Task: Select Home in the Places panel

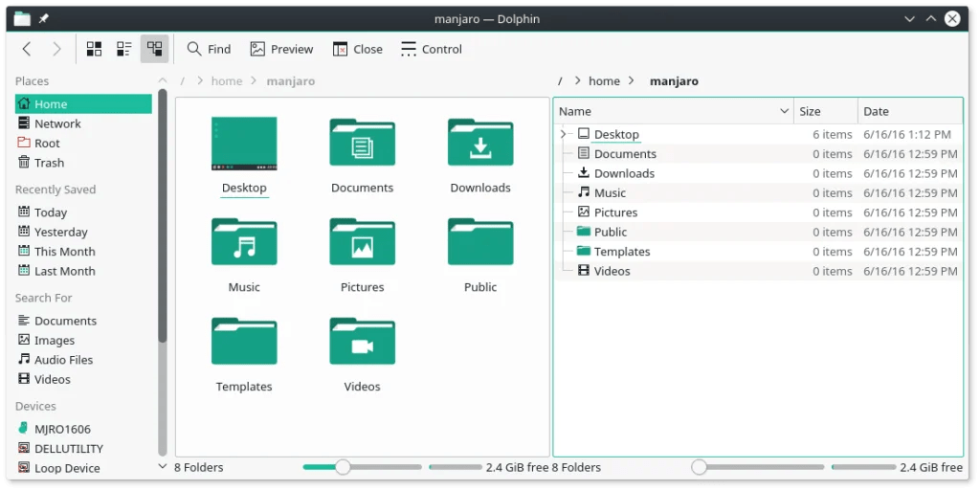Action: tap(83, 104)
